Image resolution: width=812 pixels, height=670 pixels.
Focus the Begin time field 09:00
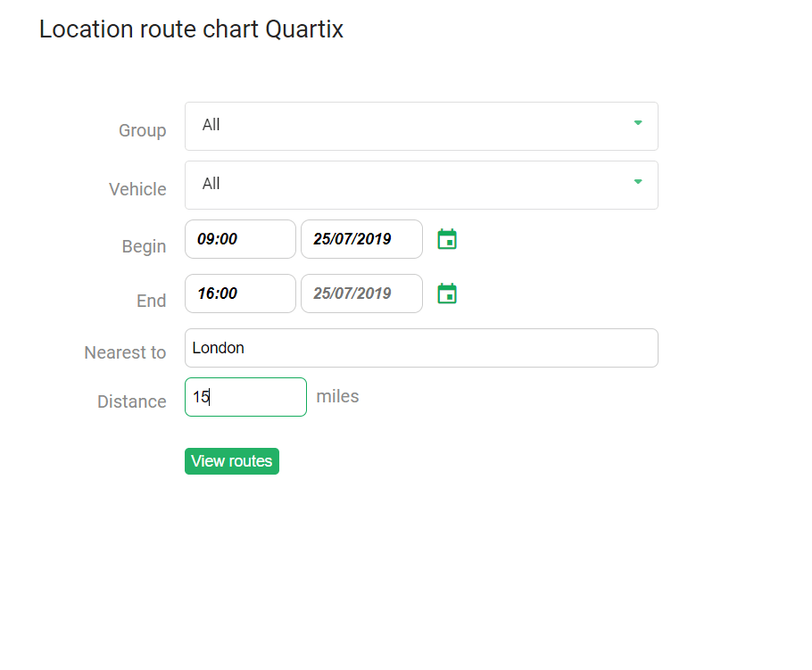click(240, 239)
